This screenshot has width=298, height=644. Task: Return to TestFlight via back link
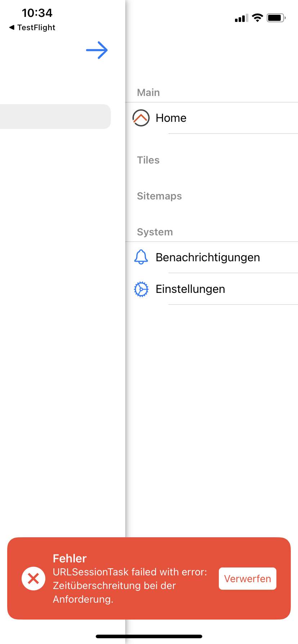click(32, 28)
